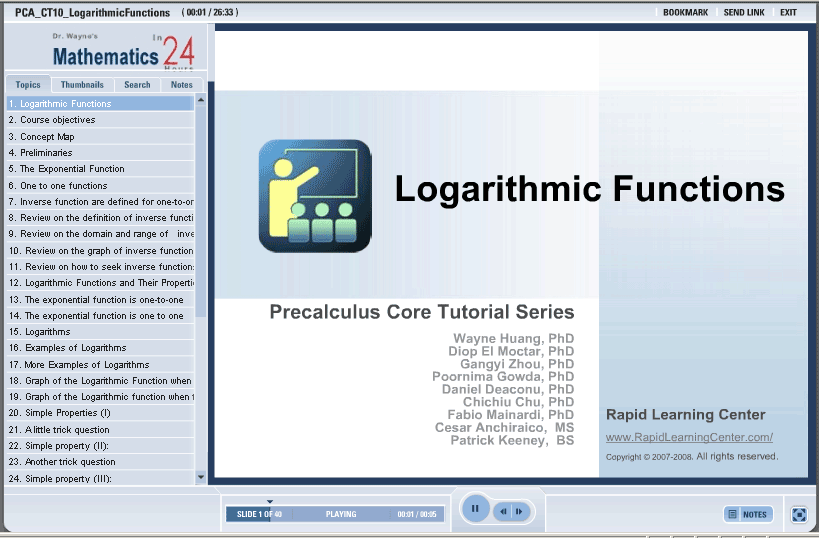
Task: Select topic 24. Simple property (III):
Action: tap(100, 478)
